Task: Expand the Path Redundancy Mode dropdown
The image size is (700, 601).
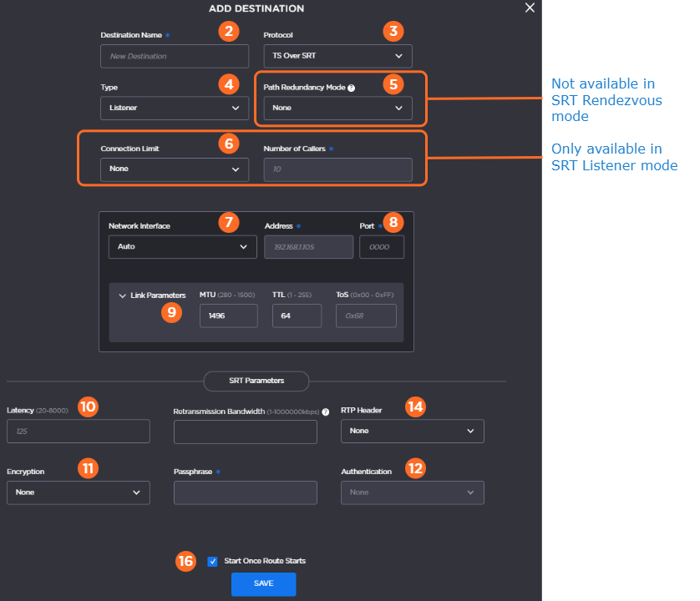Action: (337, 108)
